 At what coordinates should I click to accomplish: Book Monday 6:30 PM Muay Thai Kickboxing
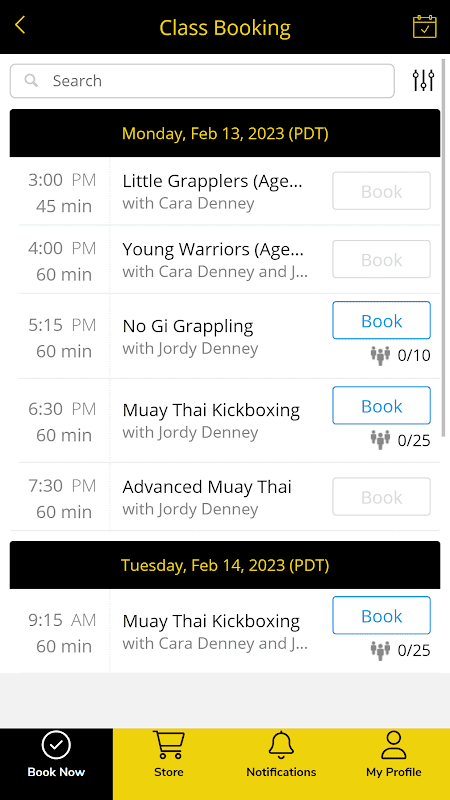click(382, 406)
